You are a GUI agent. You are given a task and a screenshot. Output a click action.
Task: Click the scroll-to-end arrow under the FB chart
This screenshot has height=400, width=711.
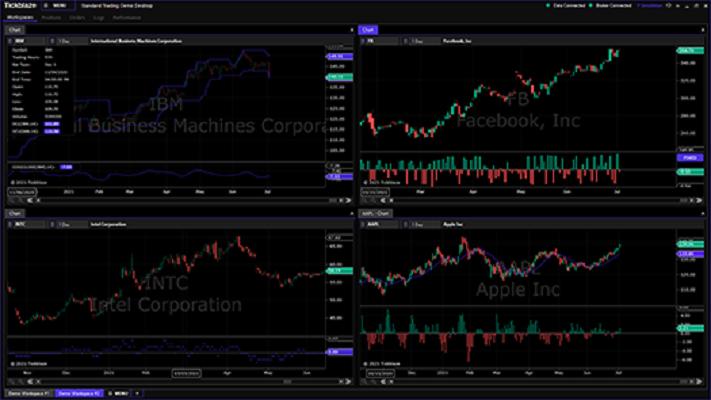[699, 200]
